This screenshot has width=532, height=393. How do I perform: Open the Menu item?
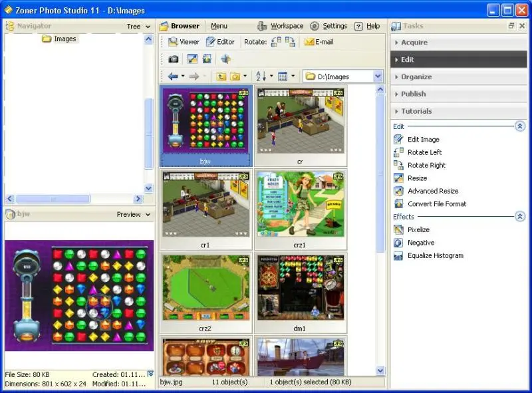tap(219, 26)
